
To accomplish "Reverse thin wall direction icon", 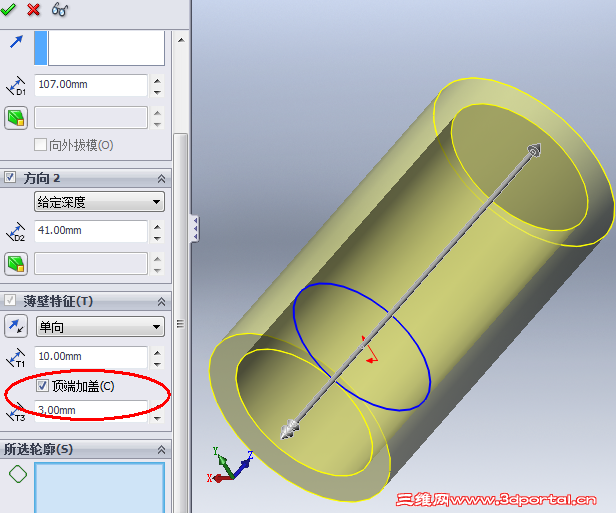I will pyautogui.click(x=16, y=326).
